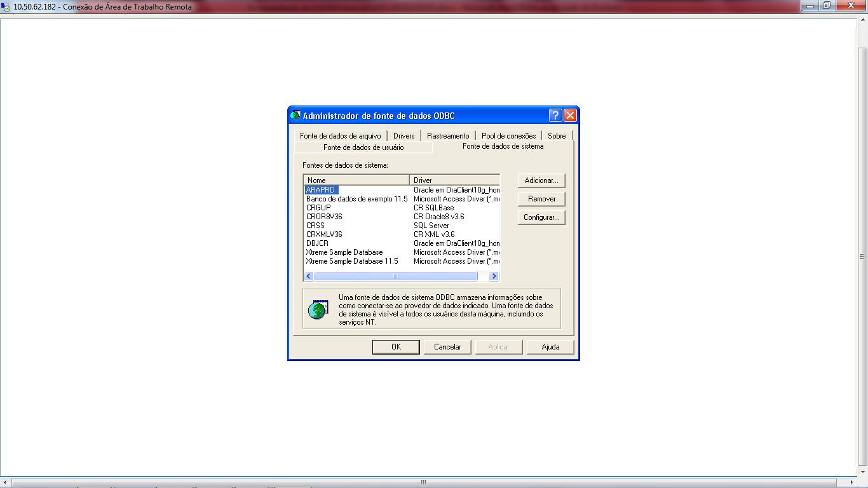Screen dimensions: 868x488
Task: Select the CRGUP data source
Action: [x=318, y=208]
